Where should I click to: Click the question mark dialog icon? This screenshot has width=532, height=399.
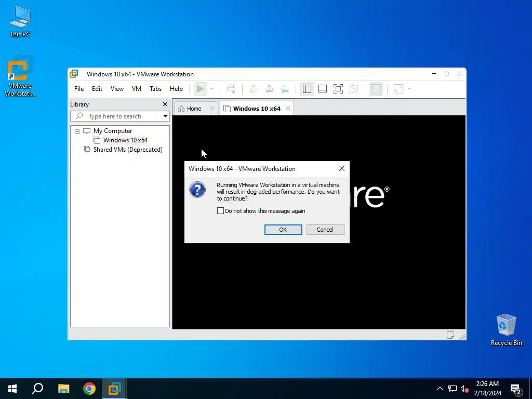pos(197,190)
